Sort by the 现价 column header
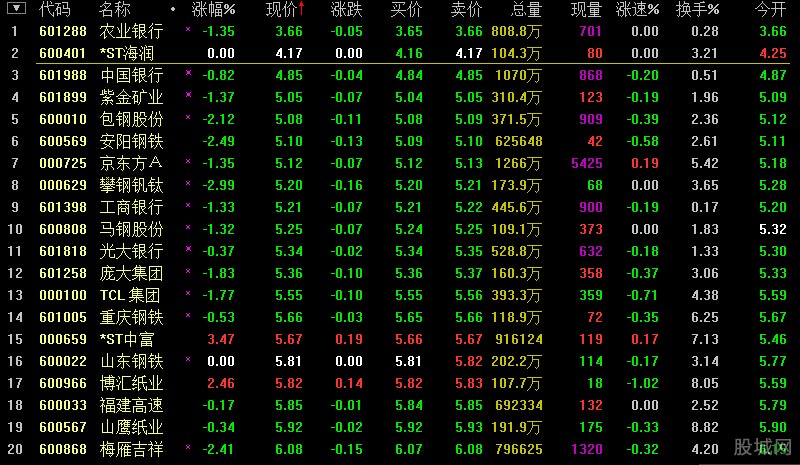 tap(282, 9)
